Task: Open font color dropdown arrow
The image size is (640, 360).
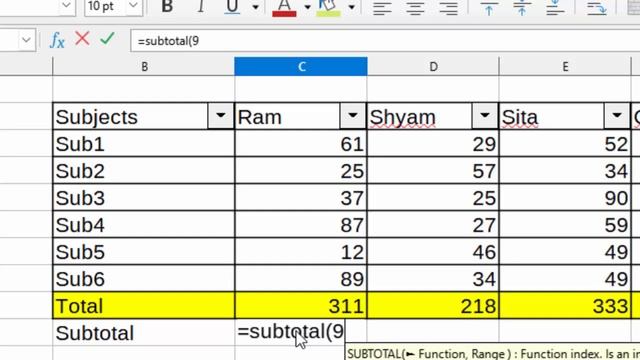Action: [307, 7]
